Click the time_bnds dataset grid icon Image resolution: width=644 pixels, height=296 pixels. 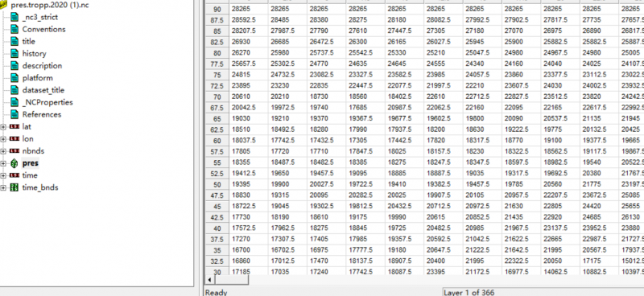coord(14,187)
